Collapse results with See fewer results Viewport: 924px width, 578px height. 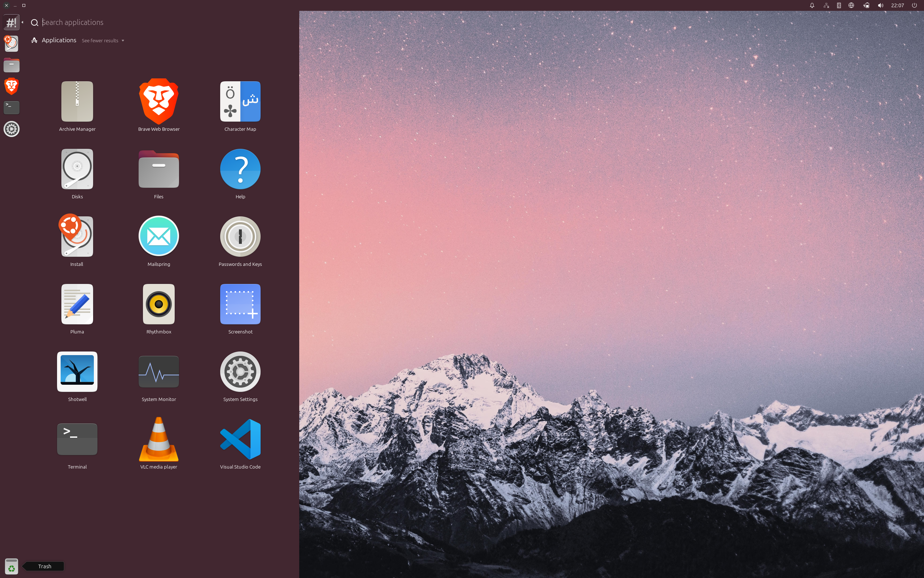pyautogui.click(x=103, y=40)
